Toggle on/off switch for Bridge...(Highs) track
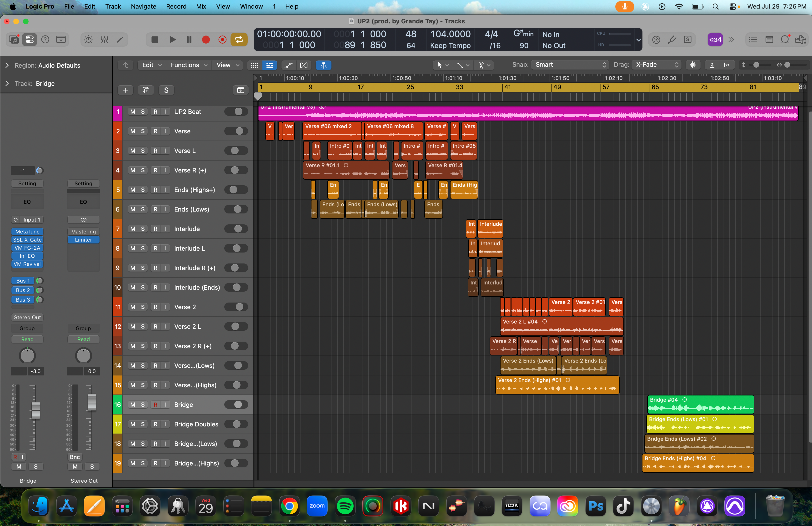Viewport: 812px width, 526px height. pyautogui.click(x=236, y=463)
